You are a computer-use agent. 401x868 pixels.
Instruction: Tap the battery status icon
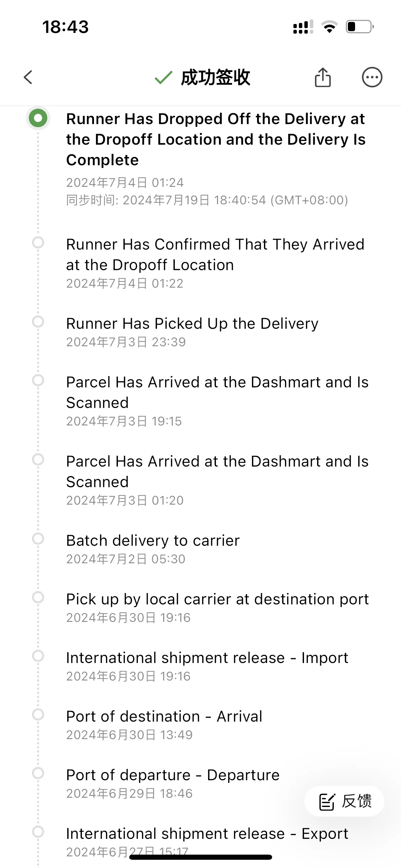pos(360,27)
